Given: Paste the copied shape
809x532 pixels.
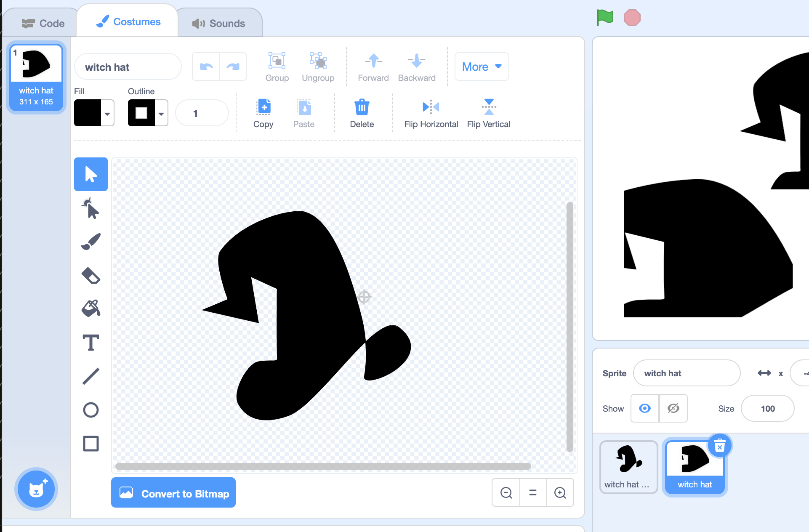Looking at the screenshot, I should pyautogui.click(x=304, y=114).
